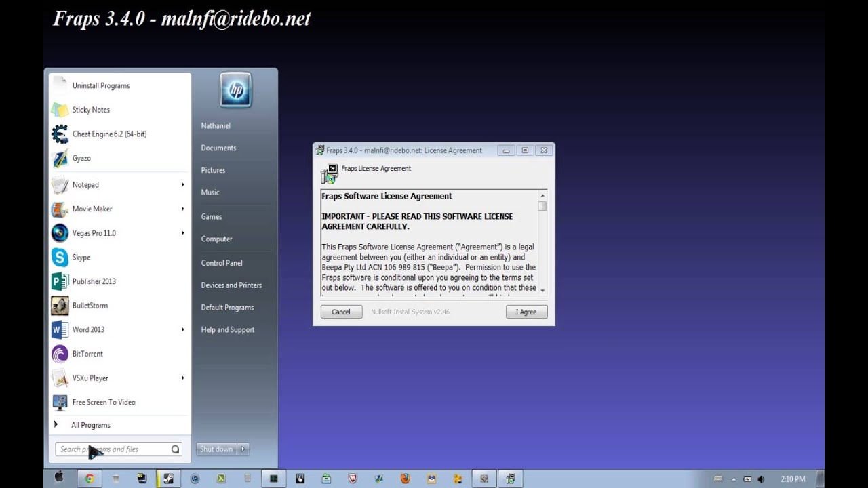Click I Agree in Fraps installer
This screenshot has height=488, width=868.
(526, 312)
